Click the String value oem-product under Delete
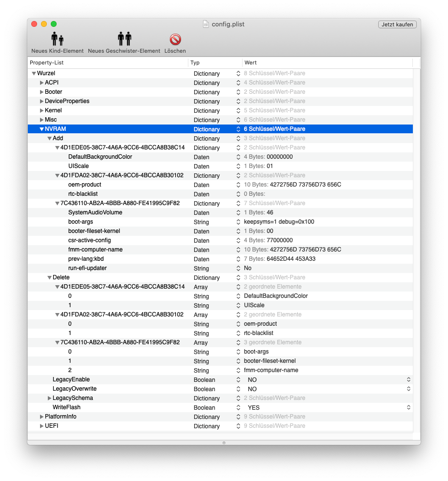Viewport: 448px width, 481px height. point(260,324)
